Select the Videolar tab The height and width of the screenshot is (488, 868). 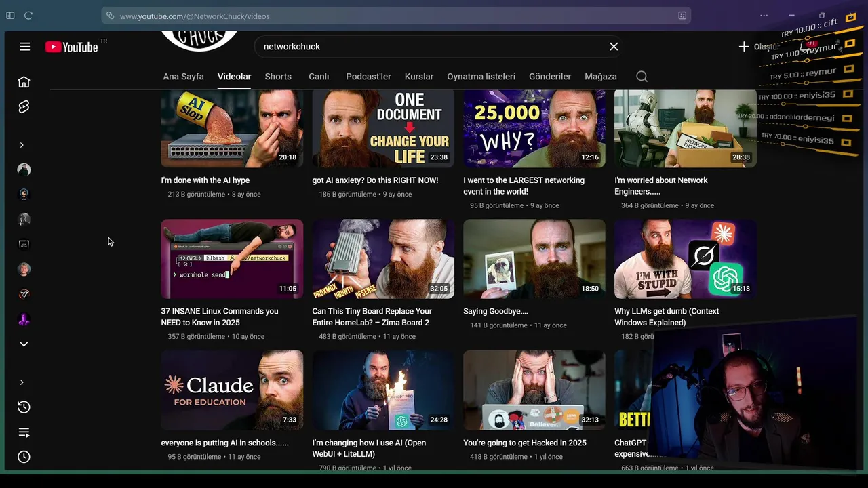pos(234,77)
